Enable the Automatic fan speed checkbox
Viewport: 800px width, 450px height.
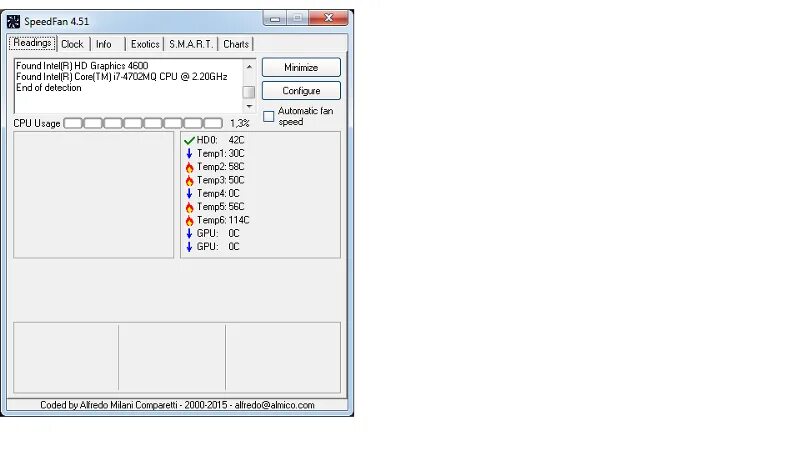pyautogui.click(x=269, y=116)
